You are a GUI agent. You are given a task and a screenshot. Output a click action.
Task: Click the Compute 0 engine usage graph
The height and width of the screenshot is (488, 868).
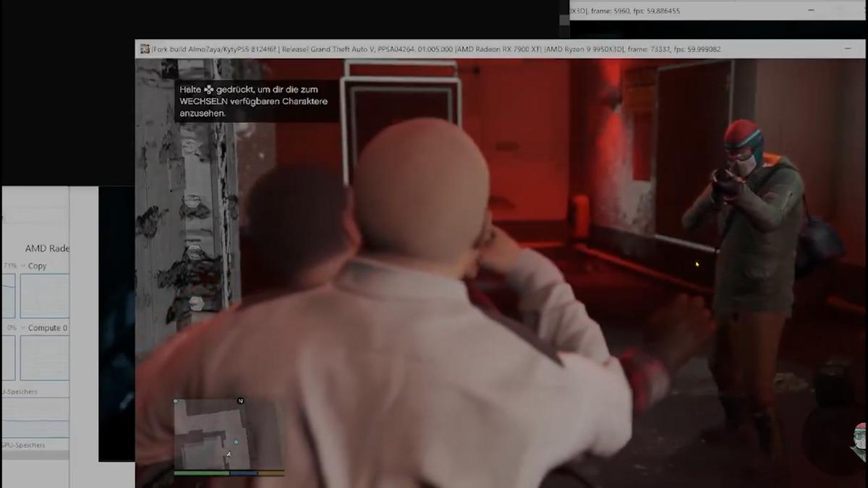(x=44, y=358)
